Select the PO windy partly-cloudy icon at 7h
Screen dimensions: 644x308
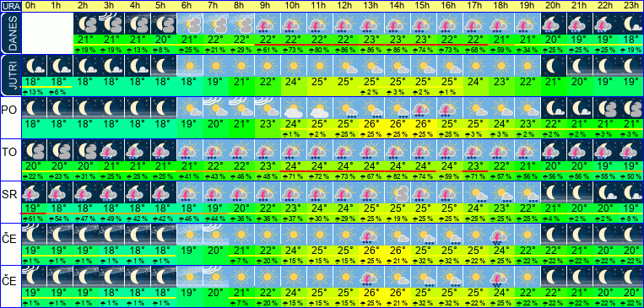click(x=215, y=108)
